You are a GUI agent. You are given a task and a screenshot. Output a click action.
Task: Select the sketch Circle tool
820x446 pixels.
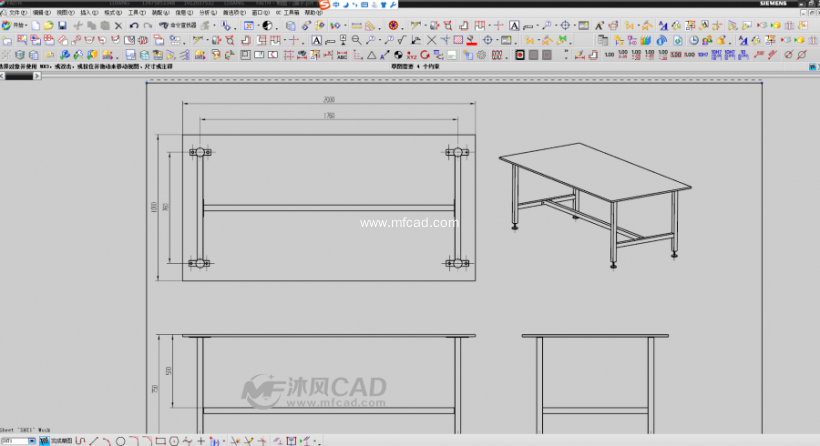120,441
